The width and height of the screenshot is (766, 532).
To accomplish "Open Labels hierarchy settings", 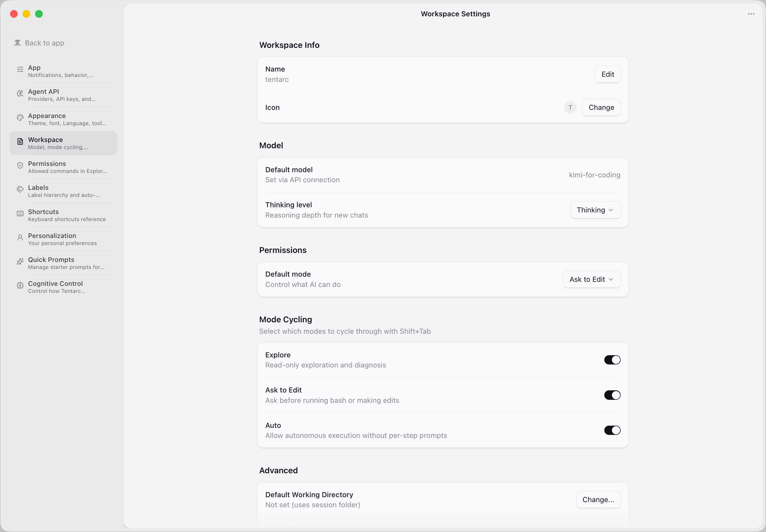I will (63, 191).
